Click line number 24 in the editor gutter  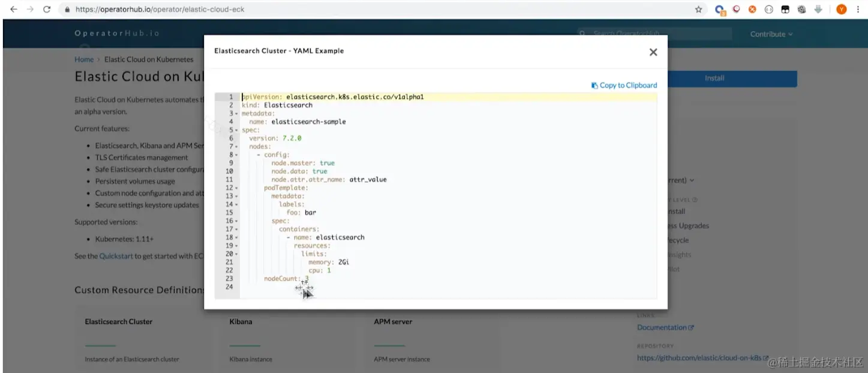pos(229,287)
